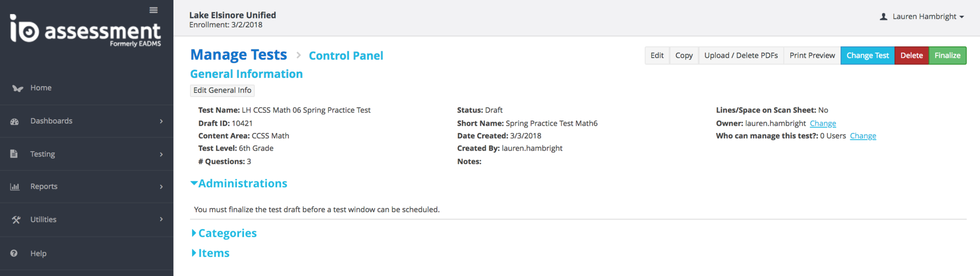Click the Home bird icon
980x276 pixels.
click(x=18, y=88)
